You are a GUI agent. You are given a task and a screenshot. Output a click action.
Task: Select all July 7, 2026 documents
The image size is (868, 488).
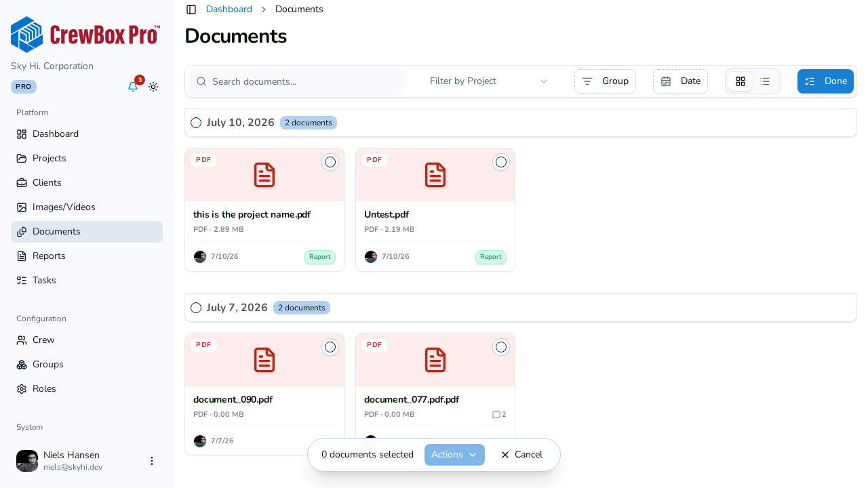click(196, 308)
